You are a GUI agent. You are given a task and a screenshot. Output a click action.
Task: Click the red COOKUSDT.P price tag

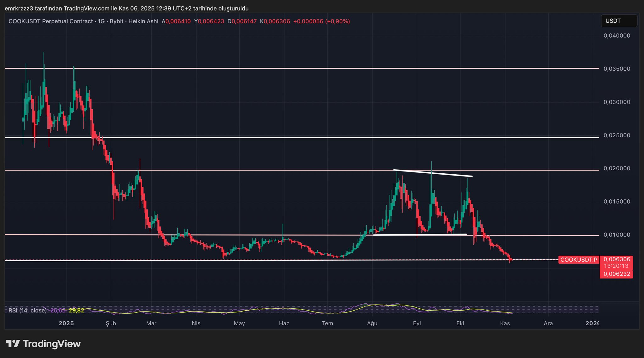pos(579,260)
